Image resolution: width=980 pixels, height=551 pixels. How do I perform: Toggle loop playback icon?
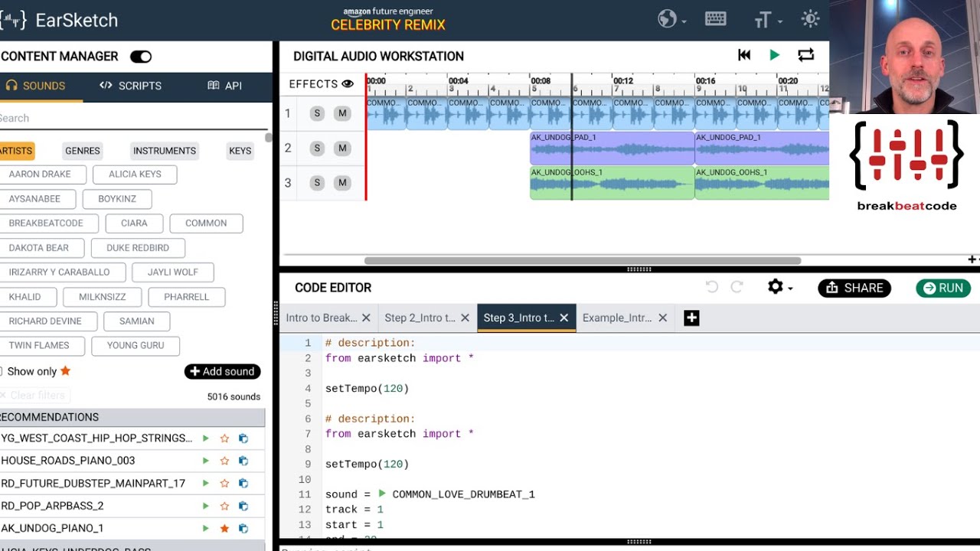point(805,55)
